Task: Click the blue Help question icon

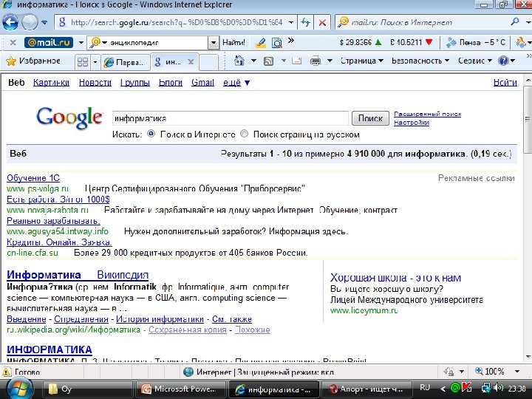Action: pyautogui.click(x=503, y=61)
